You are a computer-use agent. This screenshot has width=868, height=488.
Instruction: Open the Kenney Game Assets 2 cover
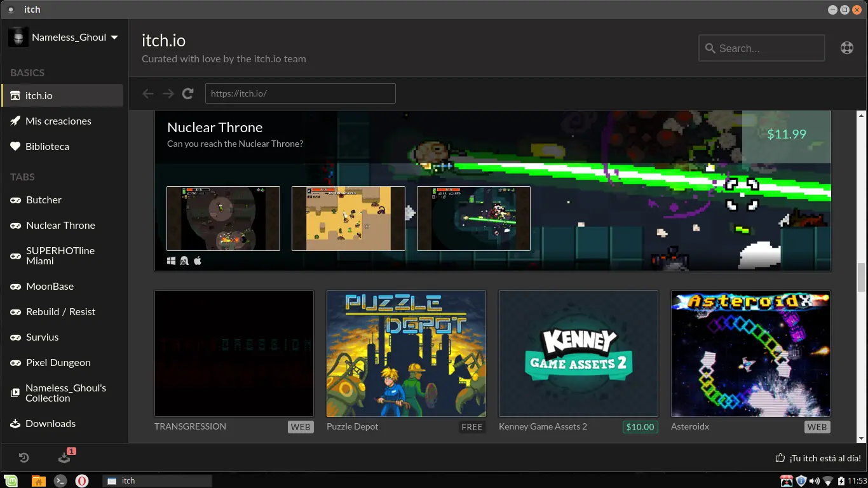point(578,353)
